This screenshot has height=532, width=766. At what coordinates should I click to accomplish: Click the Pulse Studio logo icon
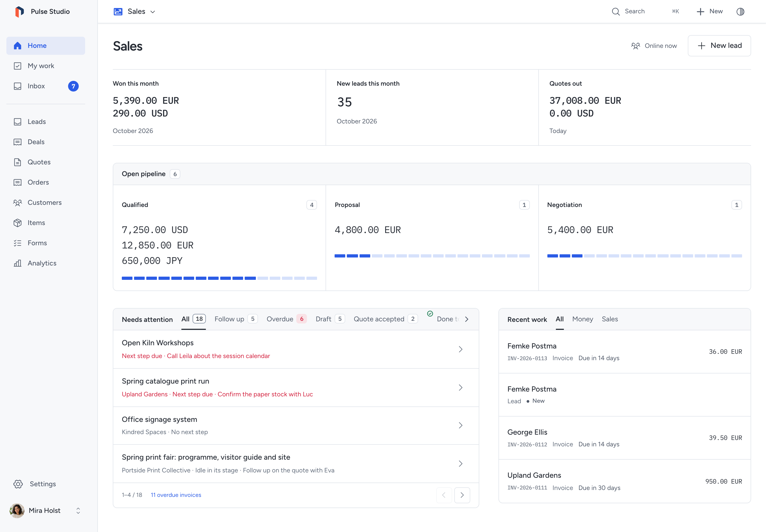(19, 12)
